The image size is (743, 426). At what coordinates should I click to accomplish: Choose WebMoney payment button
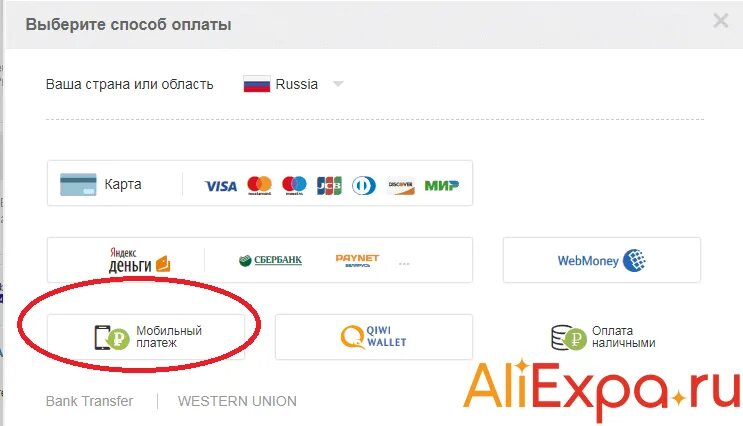pyautogui.click(x=601, y=260)
